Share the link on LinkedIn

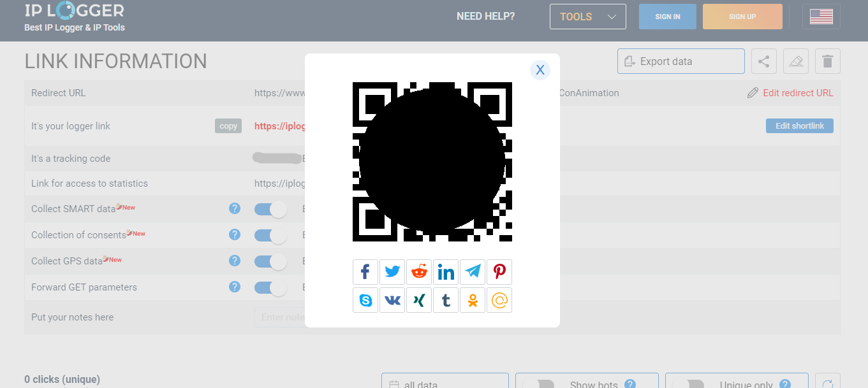point(446,272)
